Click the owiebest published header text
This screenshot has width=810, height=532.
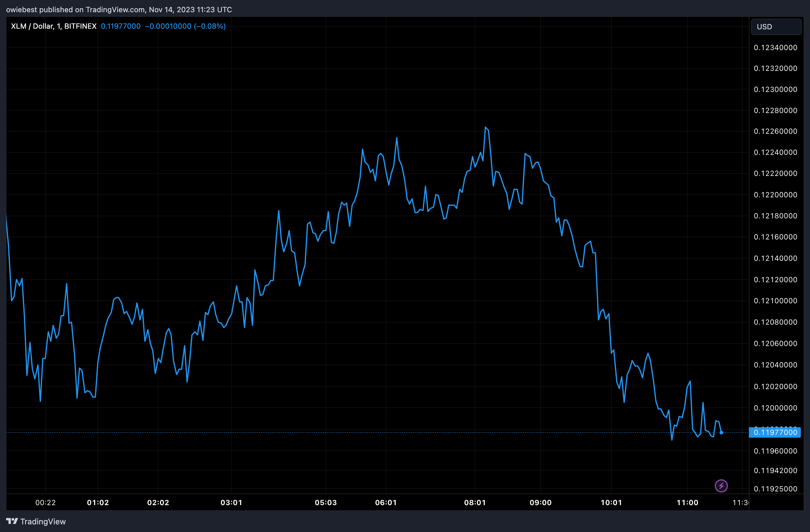pos(119,9)
